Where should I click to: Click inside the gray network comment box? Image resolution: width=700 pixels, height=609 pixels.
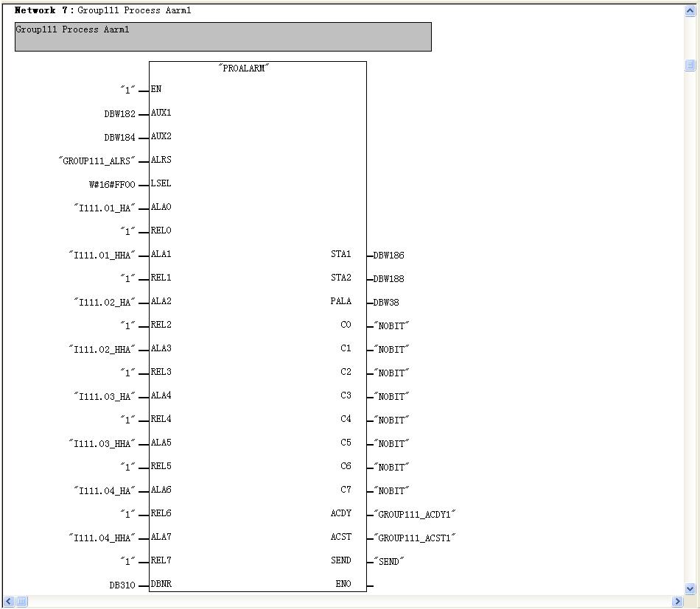tap(223, 37)
